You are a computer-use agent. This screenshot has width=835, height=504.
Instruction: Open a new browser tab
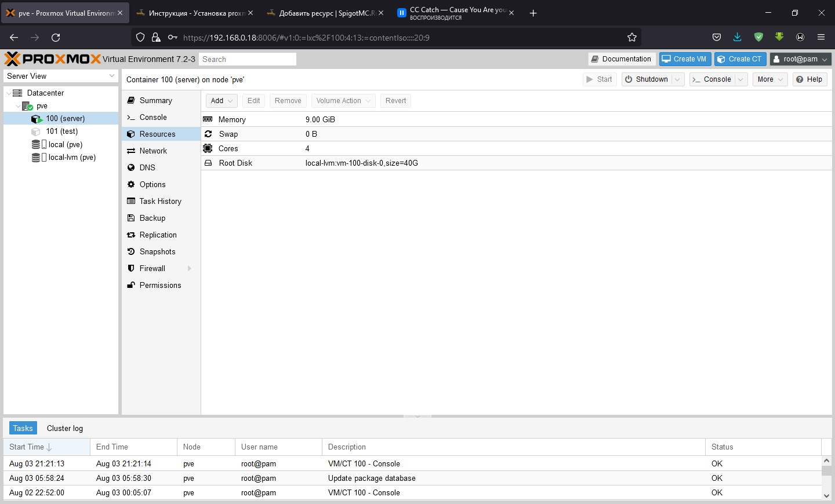pos(533,13)
